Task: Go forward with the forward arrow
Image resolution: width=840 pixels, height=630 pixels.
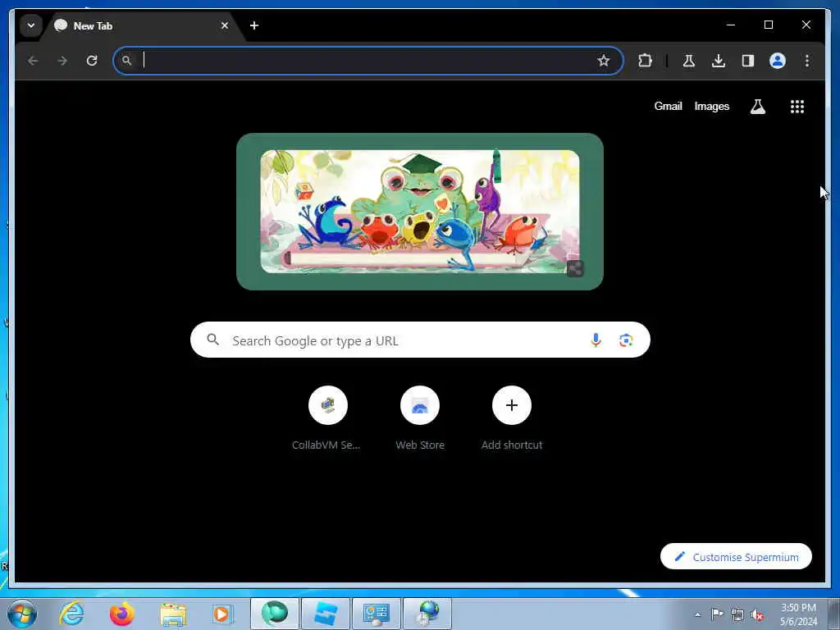Action: point(62,61)
